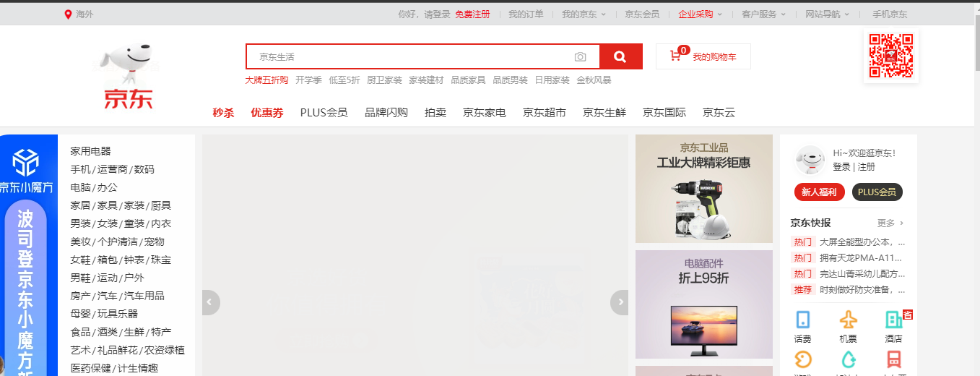The height and width of the screenshot is (376, 980).
Task: Click 金秋风暴 hot keyword
Action: tap(594, 80)
